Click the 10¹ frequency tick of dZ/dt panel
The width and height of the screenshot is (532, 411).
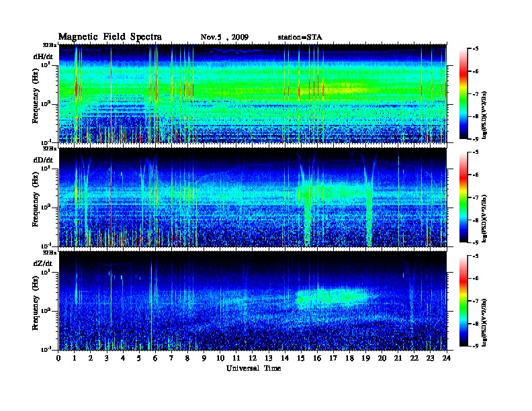[46, 272]
